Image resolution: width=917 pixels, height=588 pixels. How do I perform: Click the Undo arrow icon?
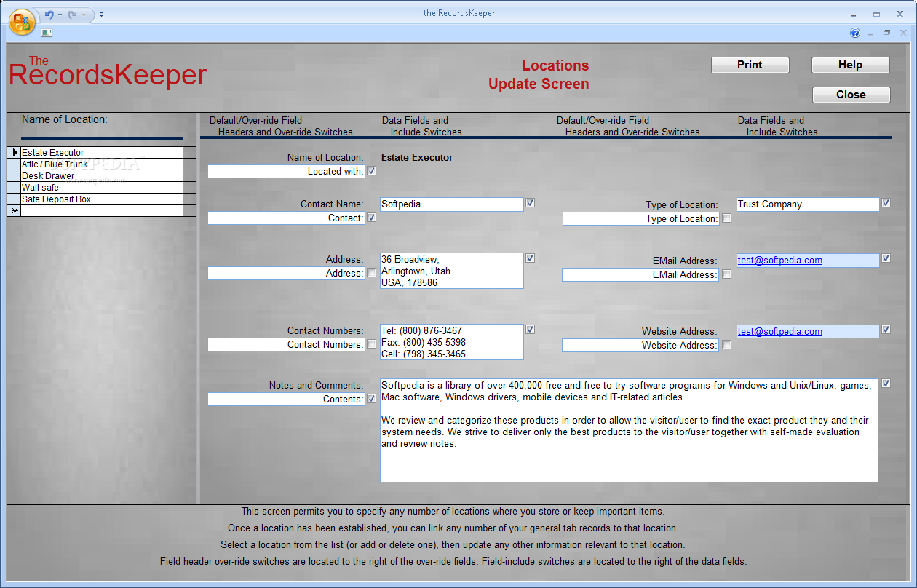point(49,14)
